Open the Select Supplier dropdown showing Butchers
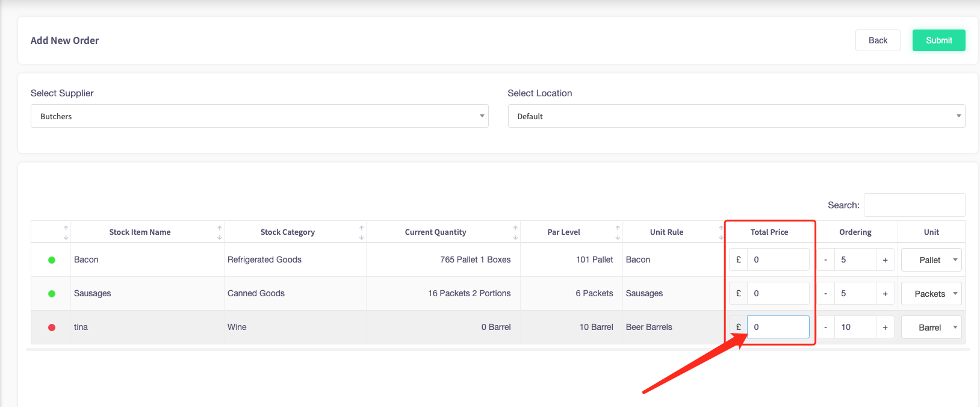Viewport: 980px width, 407px height. pyautogui.click(x=259, y=116)
